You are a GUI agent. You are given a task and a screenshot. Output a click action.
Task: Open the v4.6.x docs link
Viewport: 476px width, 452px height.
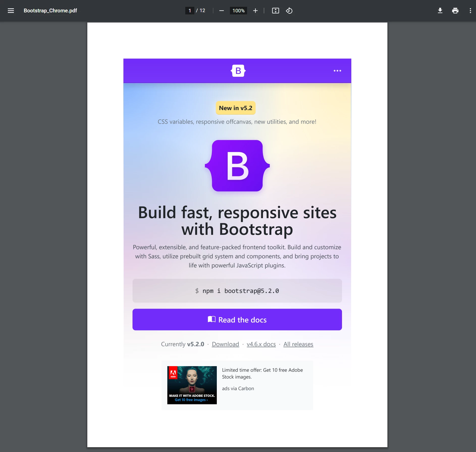coord(261,344)
